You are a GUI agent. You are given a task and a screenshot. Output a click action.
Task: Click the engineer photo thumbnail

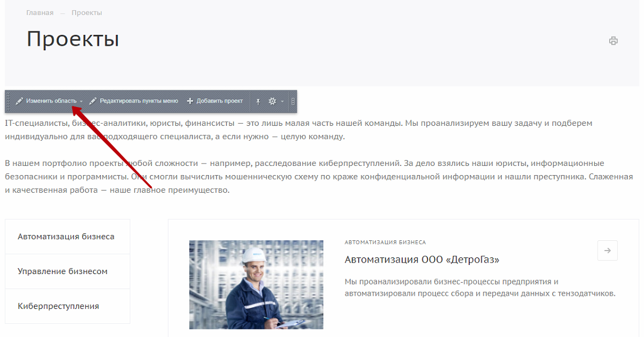pyautogui.click(x=256, y=284)
